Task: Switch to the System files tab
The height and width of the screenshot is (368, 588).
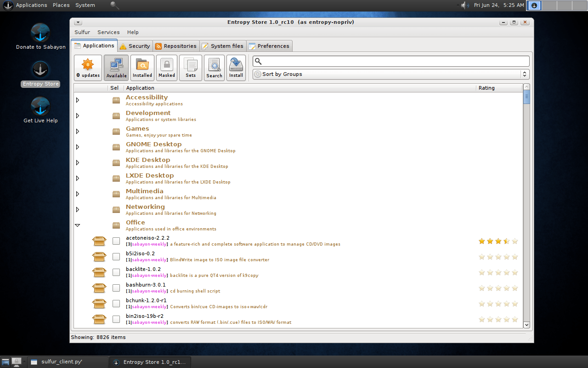Action: click(223, 46)
